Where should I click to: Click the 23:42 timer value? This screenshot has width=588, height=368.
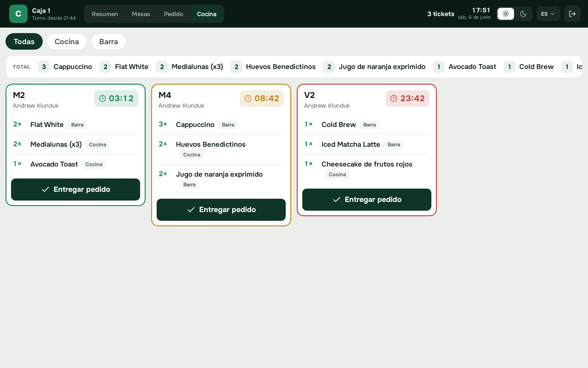pos(412,98)
